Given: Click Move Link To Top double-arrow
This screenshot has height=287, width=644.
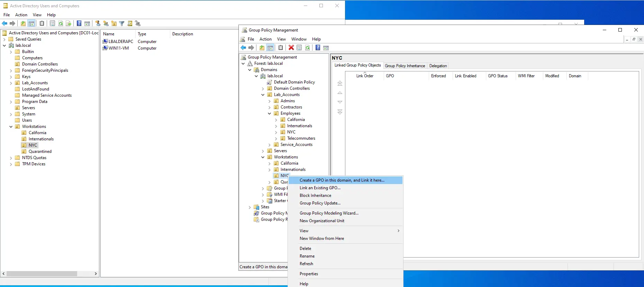Looking at the screenshot, I should point(340,83).
